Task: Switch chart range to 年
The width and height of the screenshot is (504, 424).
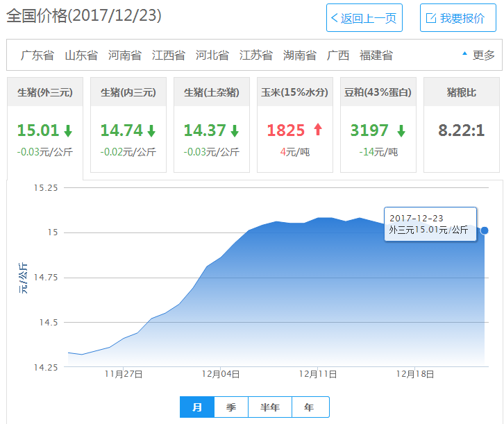Action: pyautogui.click(x=310, y=407)
